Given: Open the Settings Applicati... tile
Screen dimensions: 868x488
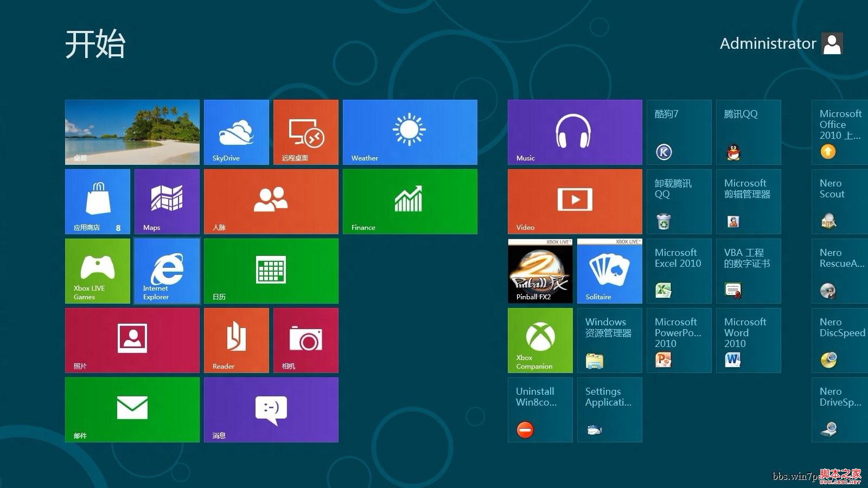Looking at the screenshot, I should (610, 410).
